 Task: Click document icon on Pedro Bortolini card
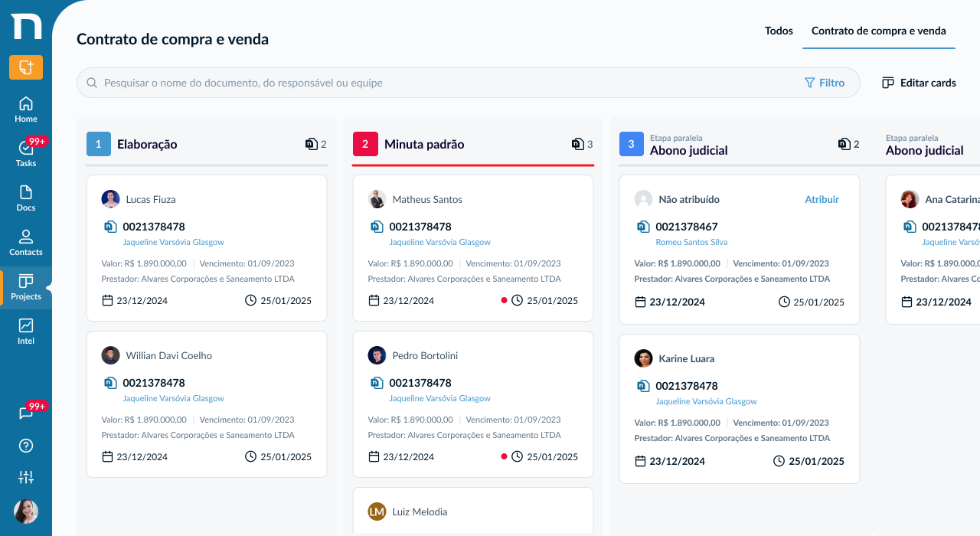(x=377, y=383)
